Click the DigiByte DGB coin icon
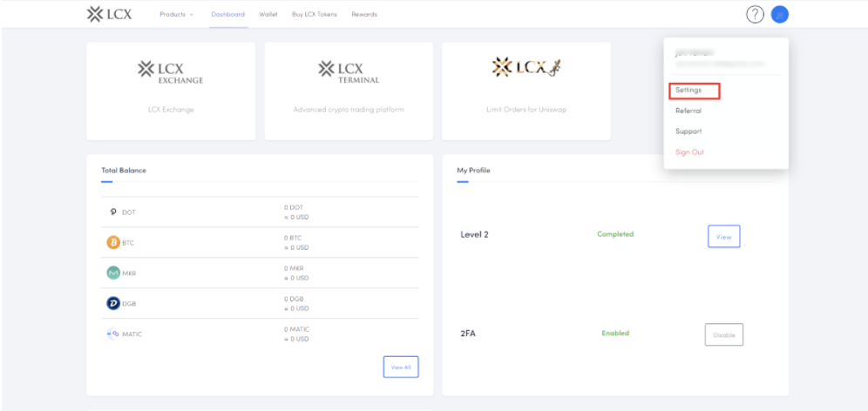The height and width of the screenshot is (411, 868). point(113,303)
